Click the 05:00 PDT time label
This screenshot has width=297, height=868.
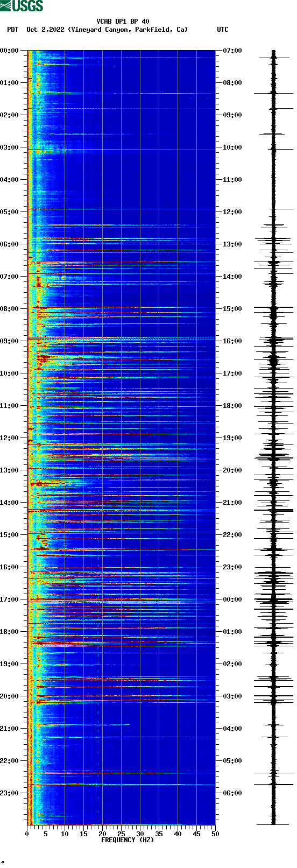tap(10, 212)
